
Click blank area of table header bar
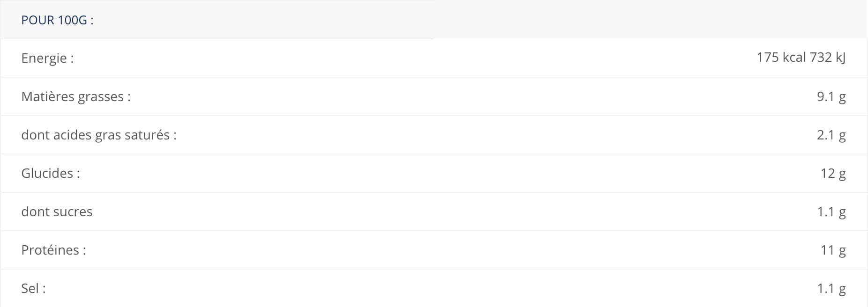[469, 20]
